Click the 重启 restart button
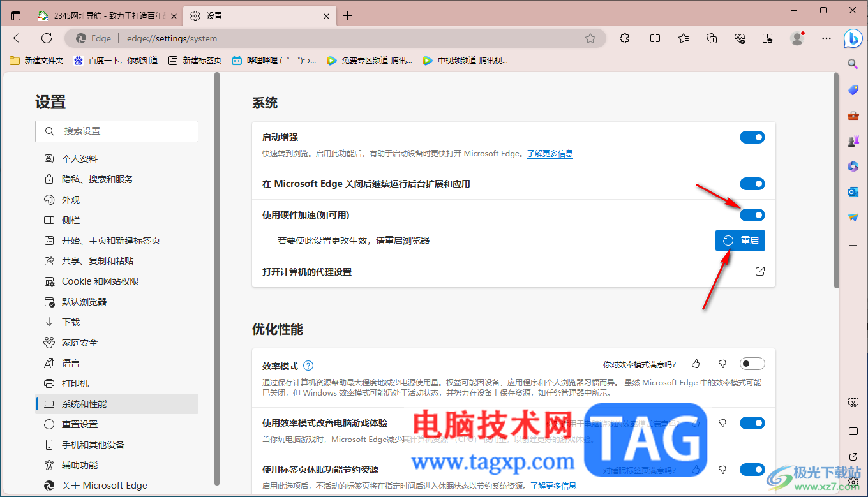This screenshot has height=497, width=868. [x=740, y=241]
